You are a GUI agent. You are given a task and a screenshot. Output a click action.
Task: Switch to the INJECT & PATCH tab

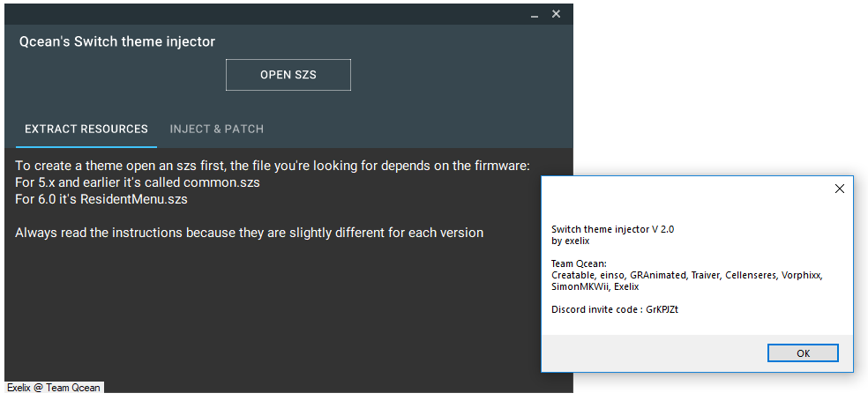click(x=216, y=129)
